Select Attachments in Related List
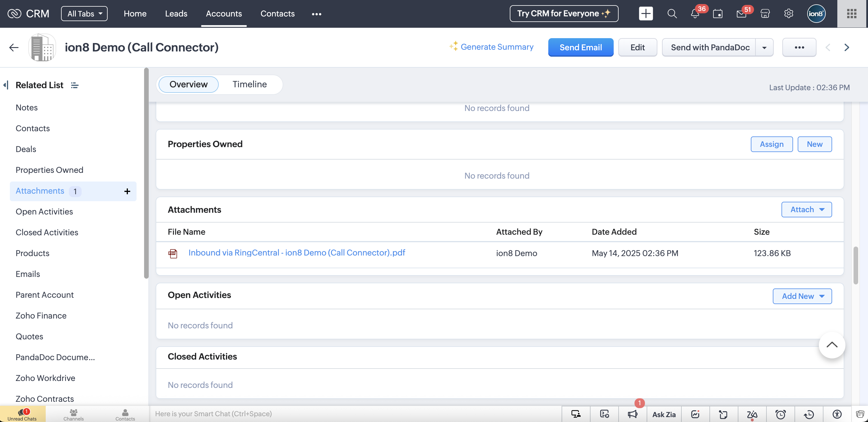The width and height of the screenshot is (868, 422). coord(73,191)
